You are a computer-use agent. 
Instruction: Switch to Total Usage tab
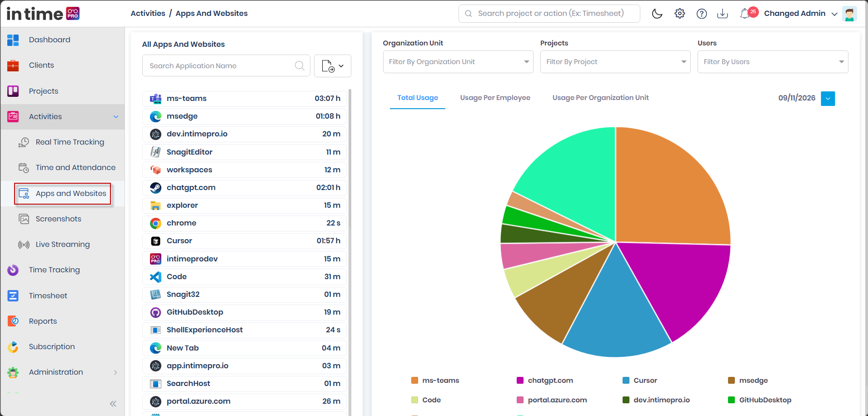tap(418, 98)
